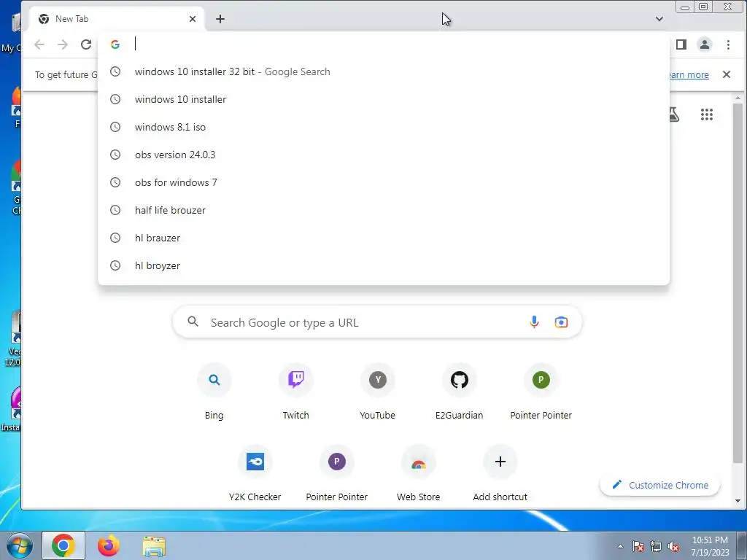Click scrollbar down arrow
Image resolution: width=747 pixels, height=560 pixels.
coord(738,501)
